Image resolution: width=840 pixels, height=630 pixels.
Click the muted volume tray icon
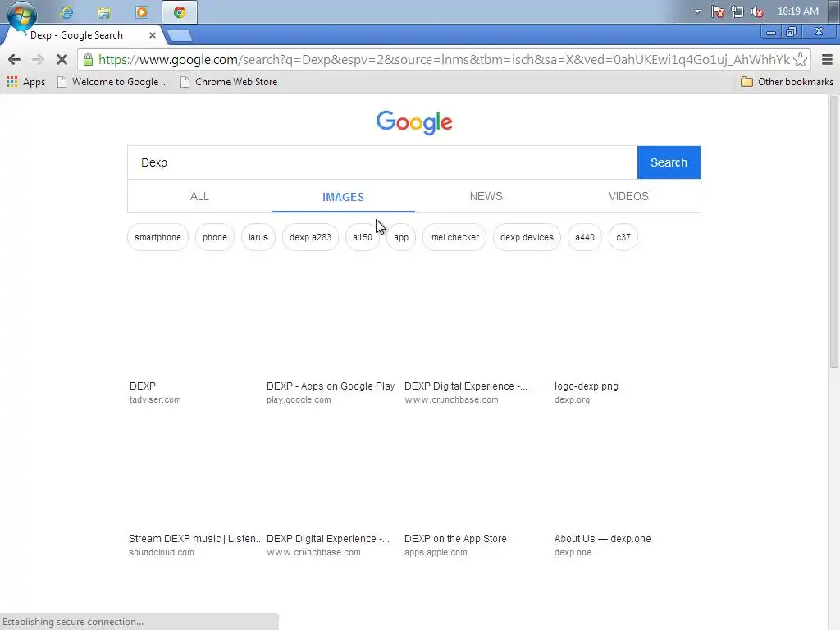click(x=757, y=11)
